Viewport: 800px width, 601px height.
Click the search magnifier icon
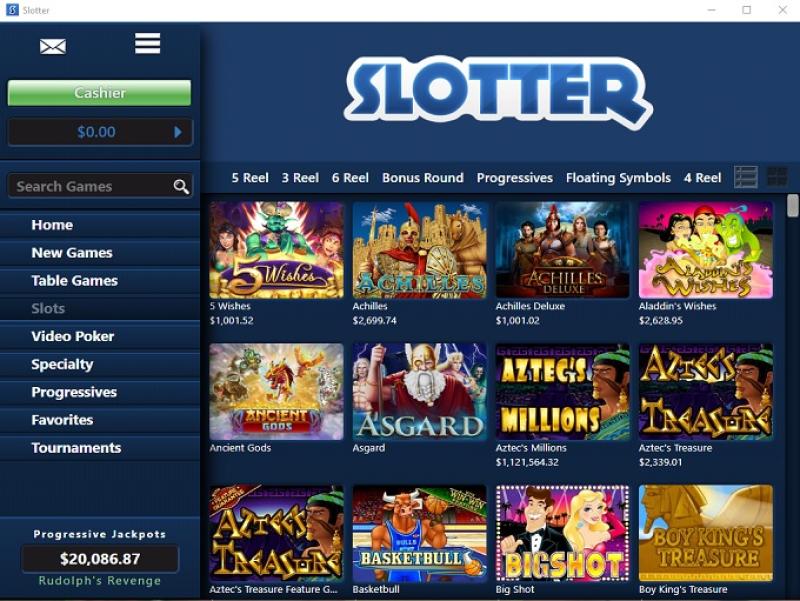click(x=181, y=187)
